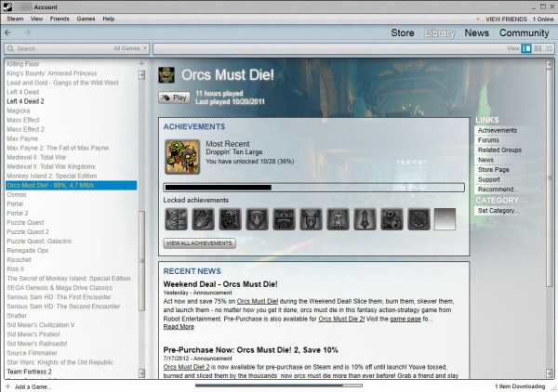Image resolution: width=558 pixels, height=392 pixels.
Task: Click VIEW FRIENDS link
Action: click(506, 20)
